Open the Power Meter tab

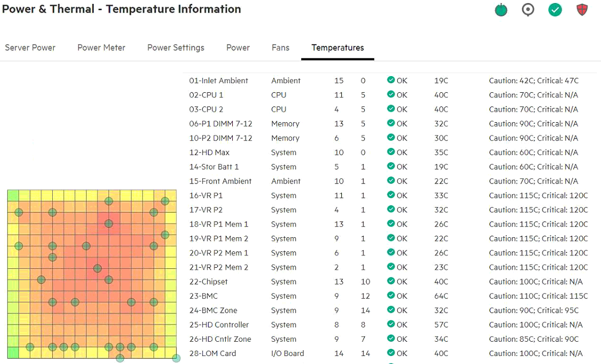click(101, 48)
